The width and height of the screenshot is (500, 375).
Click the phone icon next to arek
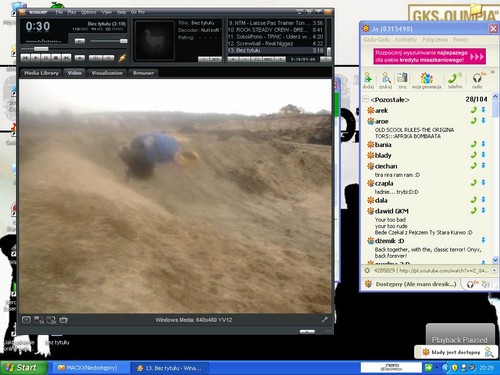click(x=473, y=110)
